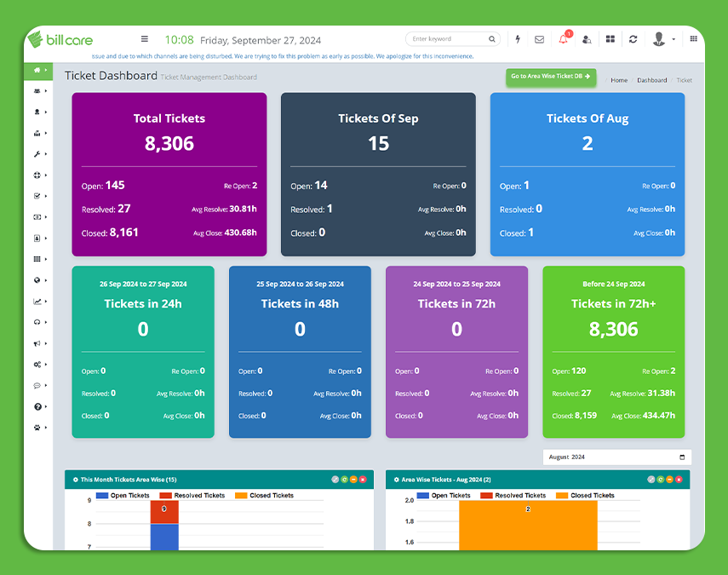This screenshot has height=575, width=728.
Task: Open the globe item in the sidebar
Action: (37, 280)
